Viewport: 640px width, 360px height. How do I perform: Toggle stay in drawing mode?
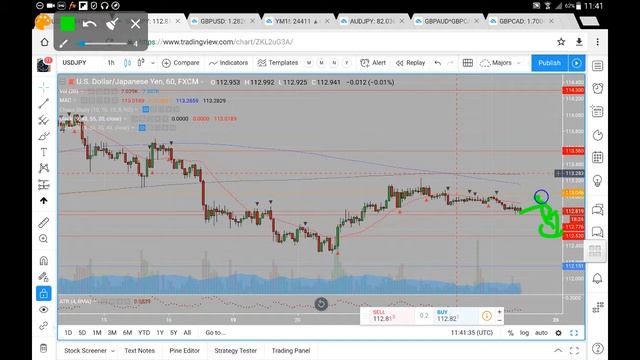pyautogui.click(x=44, y=277)
